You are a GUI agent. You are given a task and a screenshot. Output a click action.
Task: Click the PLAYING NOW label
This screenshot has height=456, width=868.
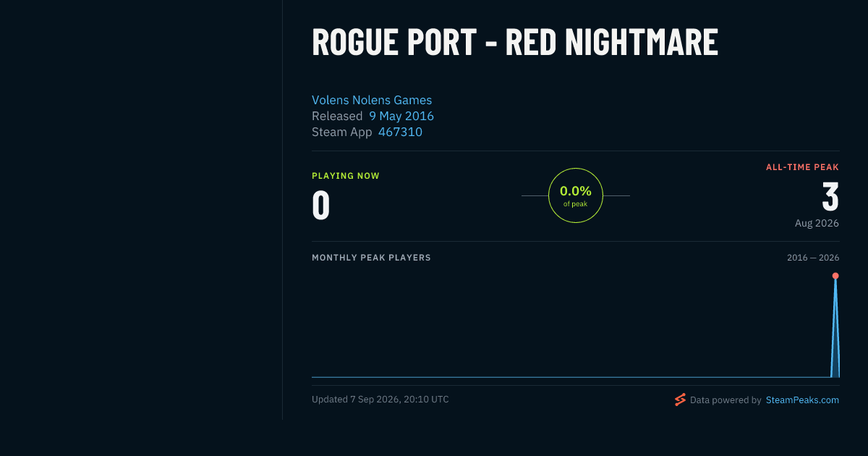(x=346, y=176)
